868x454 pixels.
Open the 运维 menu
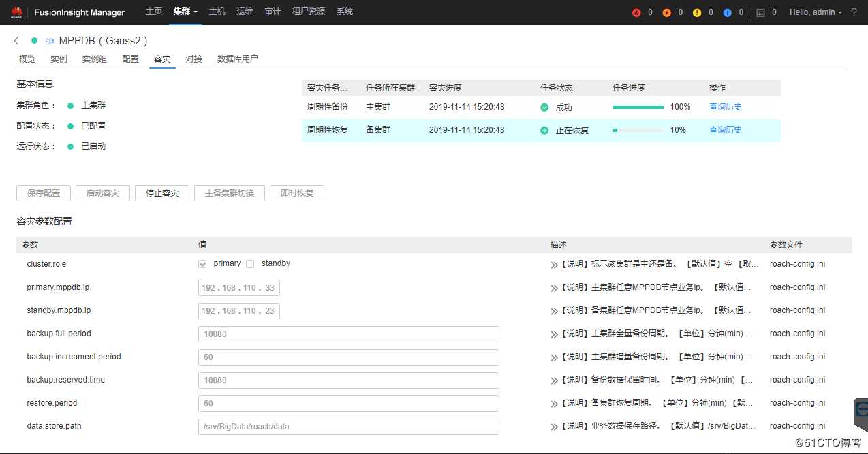coord(245,12)
